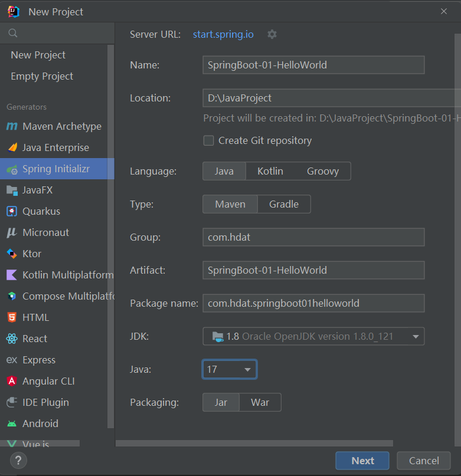Select the Express generator label
The width and height of the screenshot is (461, 476).
point(39,360)
